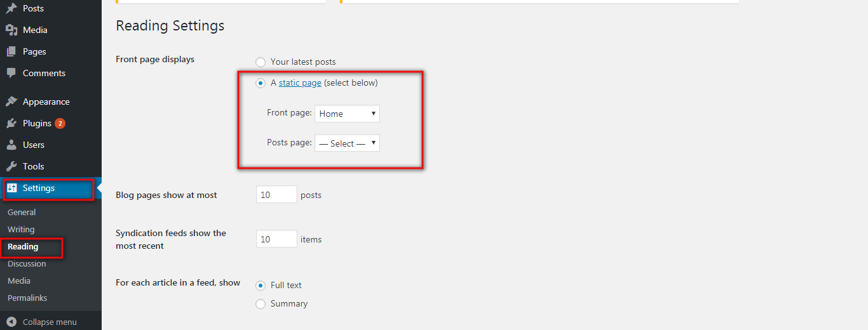
Task: Go to Permalinks settings submenu item
Action: point(27,298)
